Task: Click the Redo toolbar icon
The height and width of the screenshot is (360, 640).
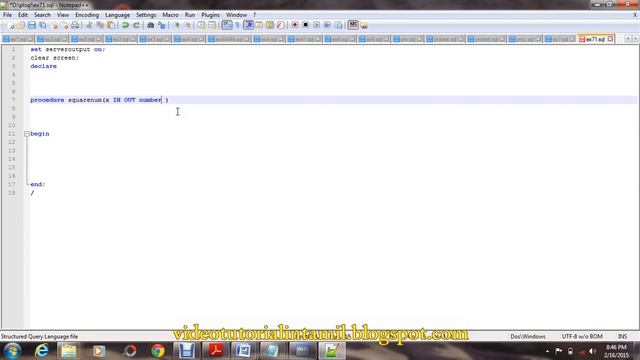Action: [x=136, y=25]
